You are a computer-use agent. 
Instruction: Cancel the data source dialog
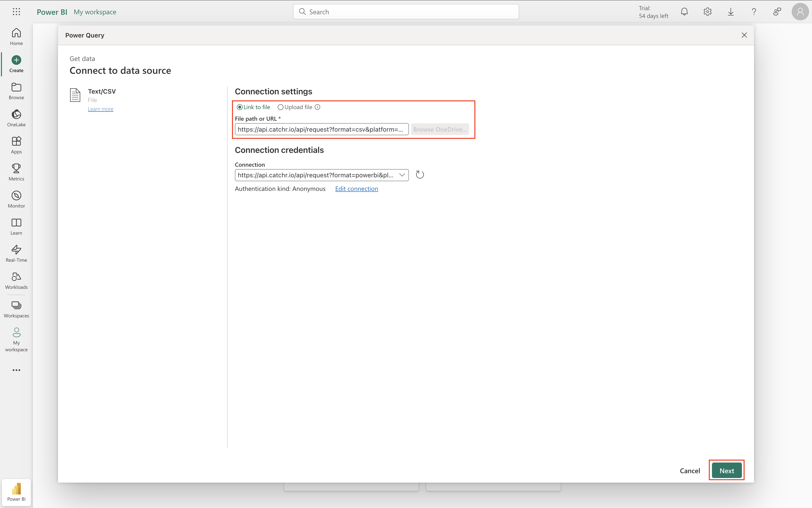click(x=690, y=471)
